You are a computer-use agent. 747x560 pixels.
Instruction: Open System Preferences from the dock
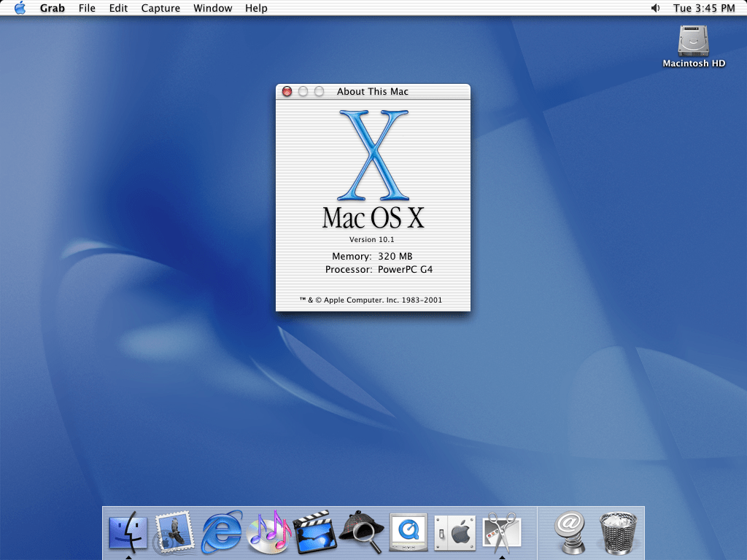tap(454, 534)
